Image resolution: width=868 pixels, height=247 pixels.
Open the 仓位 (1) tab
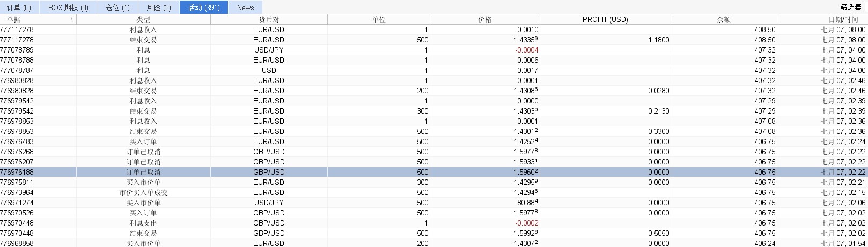(117, 8)
